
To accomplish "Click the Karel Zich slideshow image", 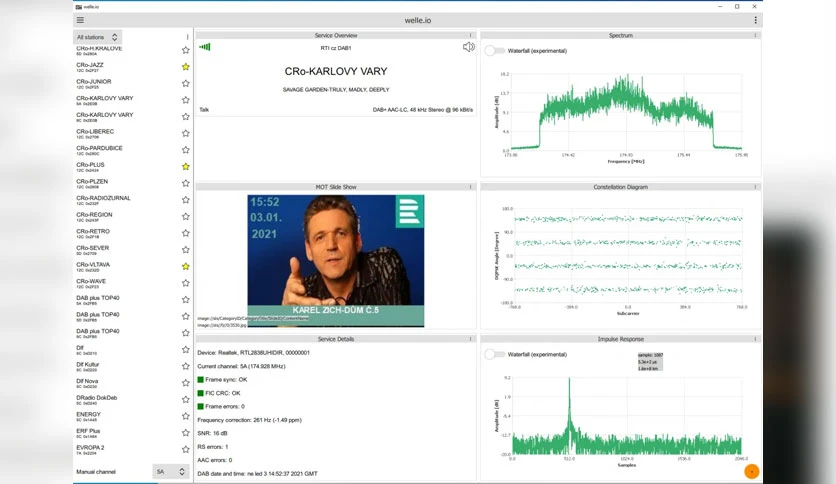I will (x=336, y=261).
